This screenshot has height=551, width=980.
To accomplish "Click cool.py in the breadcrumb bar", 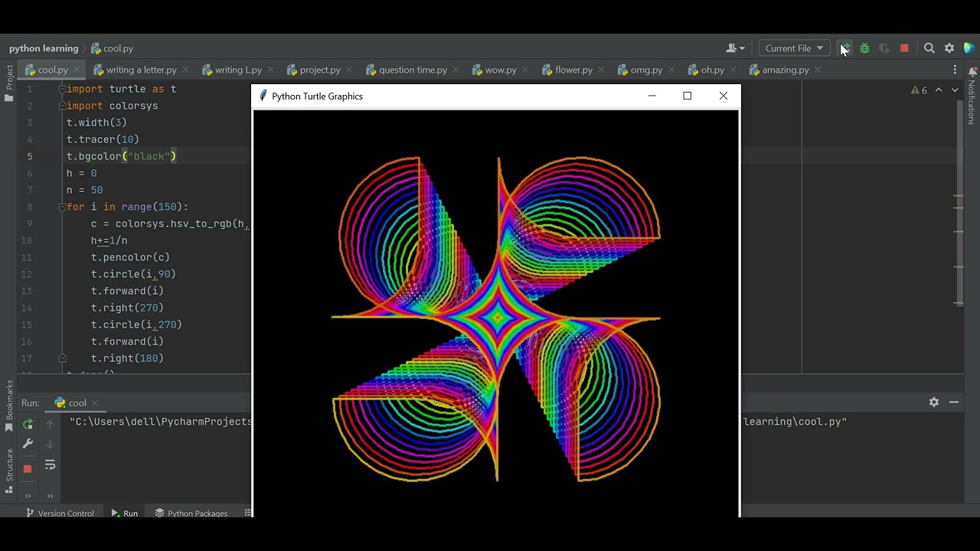I will pos(112,48).
